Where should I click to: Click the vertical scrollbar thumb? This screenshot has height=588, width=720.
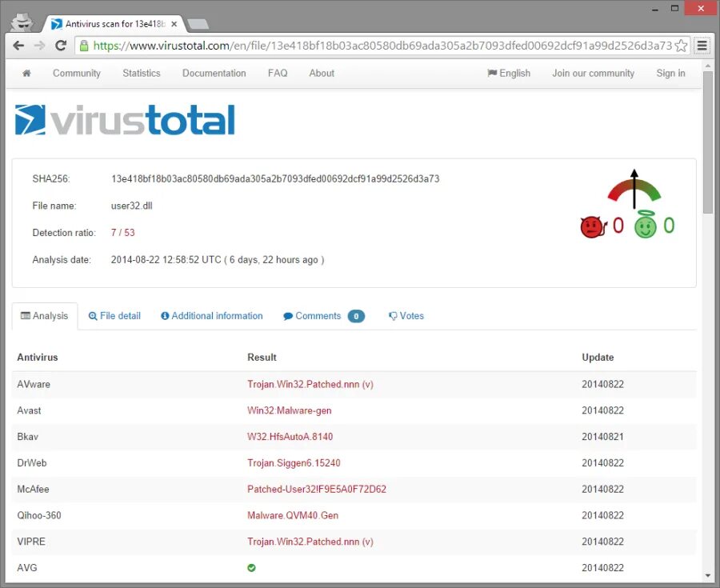708,142
